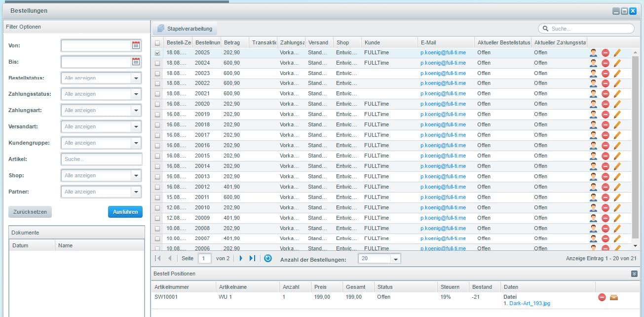Sort by the Betrag column header
Screen dimensions: 644x317
[x=234, y=42]
